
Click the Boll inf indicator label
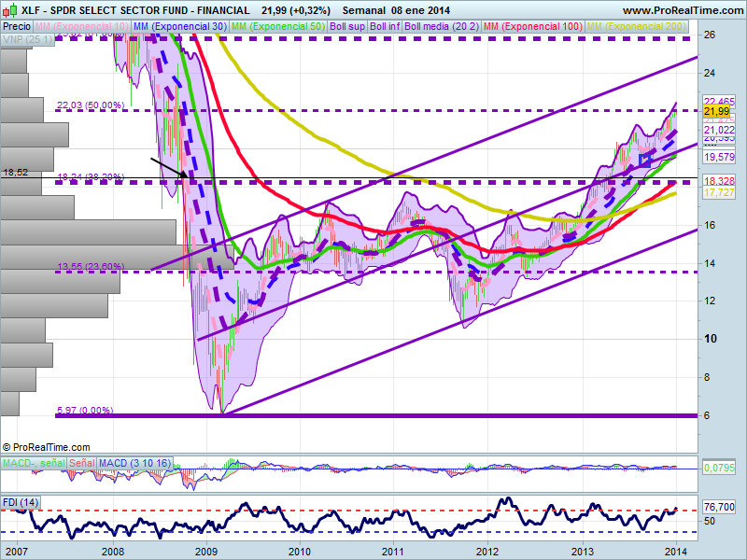pyautogui.click(x=385, y=27)
